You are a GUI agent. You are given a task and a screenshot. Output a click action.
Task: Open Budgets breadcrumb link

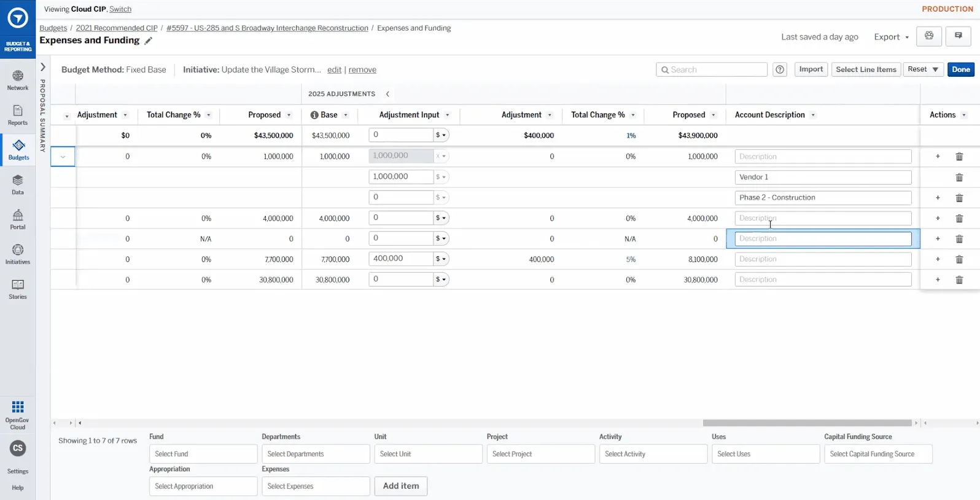[53, 28]
